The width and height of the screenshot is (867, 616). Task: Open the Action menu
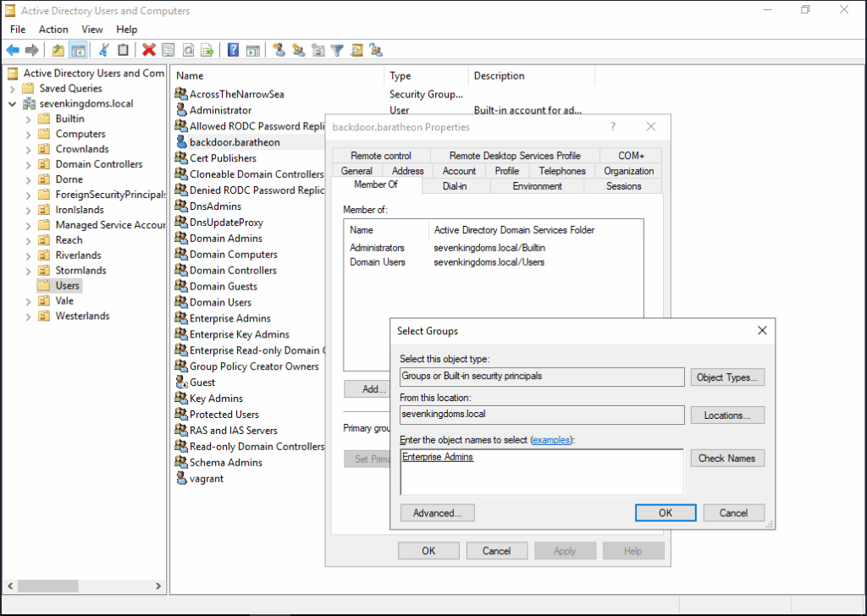click(53, 30)
